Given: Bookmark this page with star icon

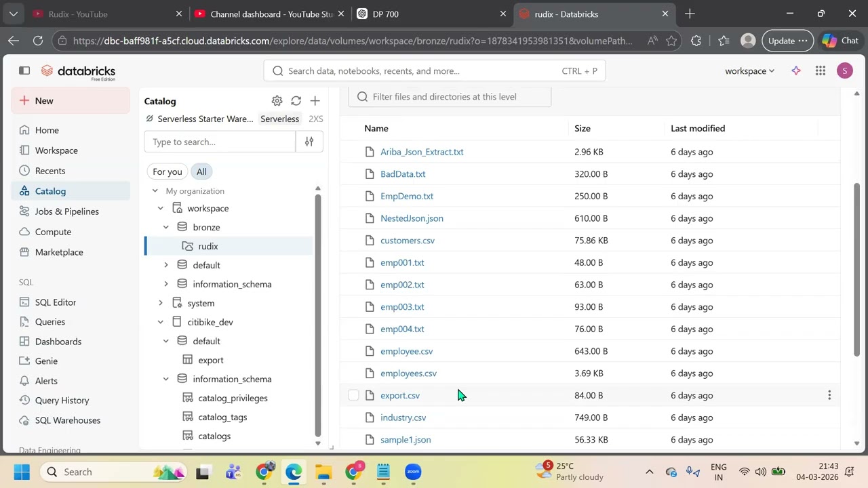Looking at the screenshot, I should point(671,41).
